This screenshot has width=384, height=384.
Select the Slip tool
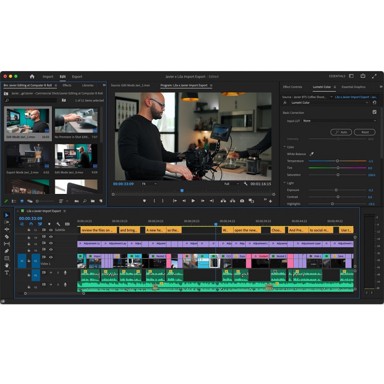click(6, 244)
